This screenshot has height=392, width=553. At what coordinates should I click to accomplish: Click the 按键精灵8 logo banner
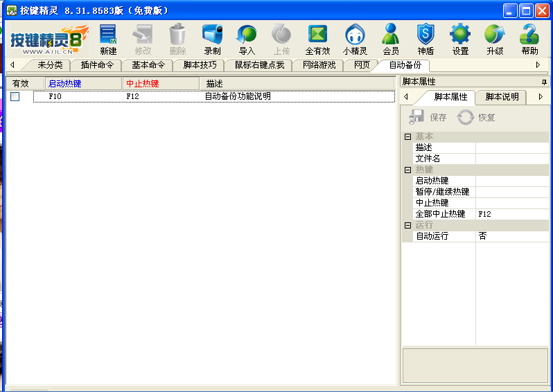49,40
